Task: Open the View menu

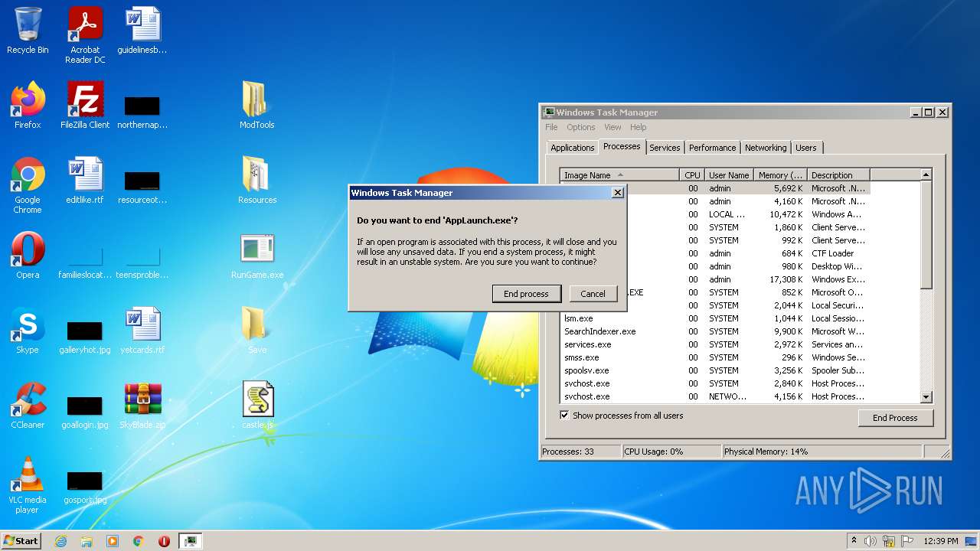Action: coord(612,127)
